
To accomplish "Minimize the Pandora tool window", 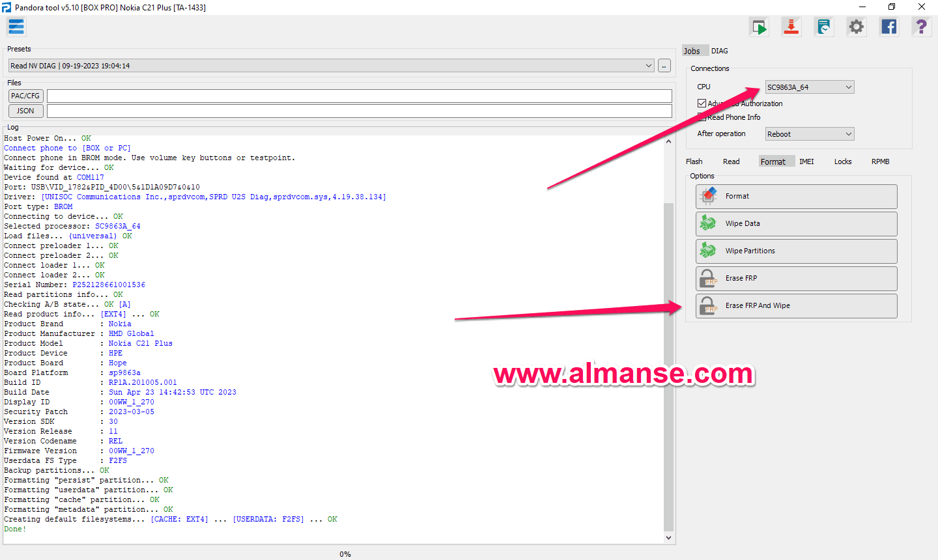I will tap(862, 7).
